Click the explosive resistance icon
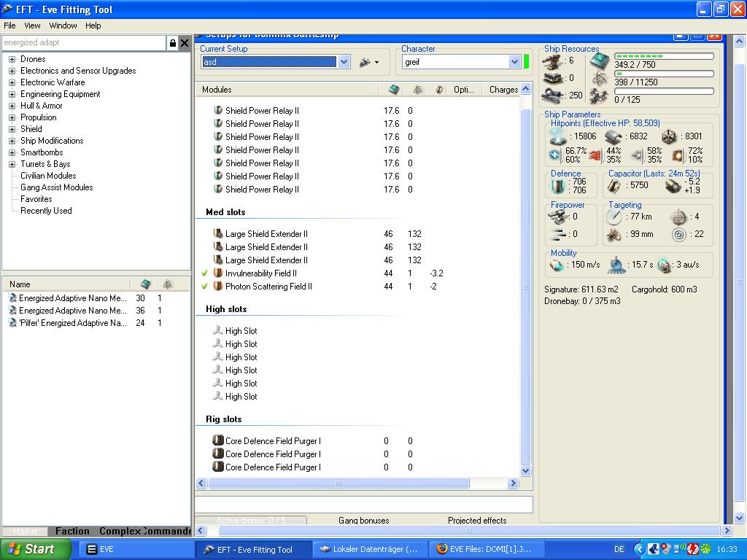747x560 pixels. (x=678, y=155)
